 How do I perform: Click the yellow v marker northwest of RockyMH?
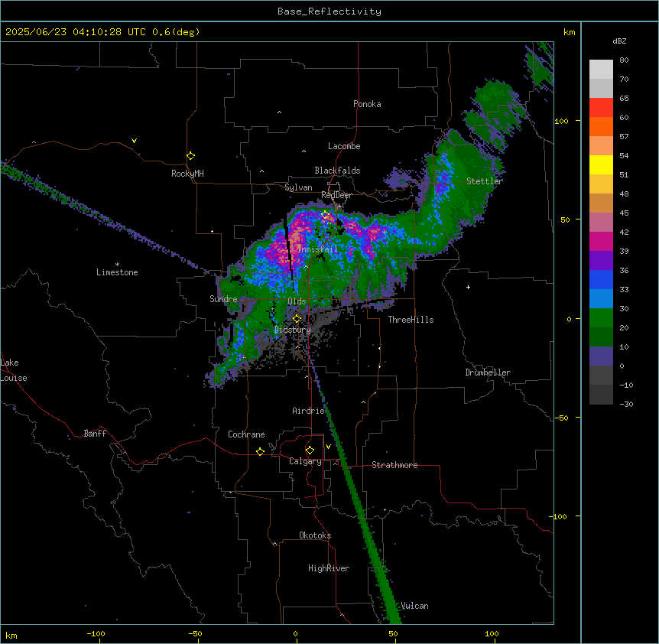(134, 141)
